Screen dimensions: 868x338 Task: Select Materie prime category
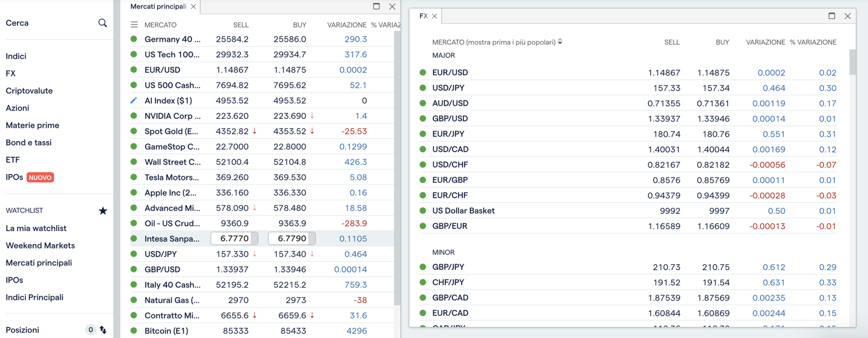(x=33, y=125)
